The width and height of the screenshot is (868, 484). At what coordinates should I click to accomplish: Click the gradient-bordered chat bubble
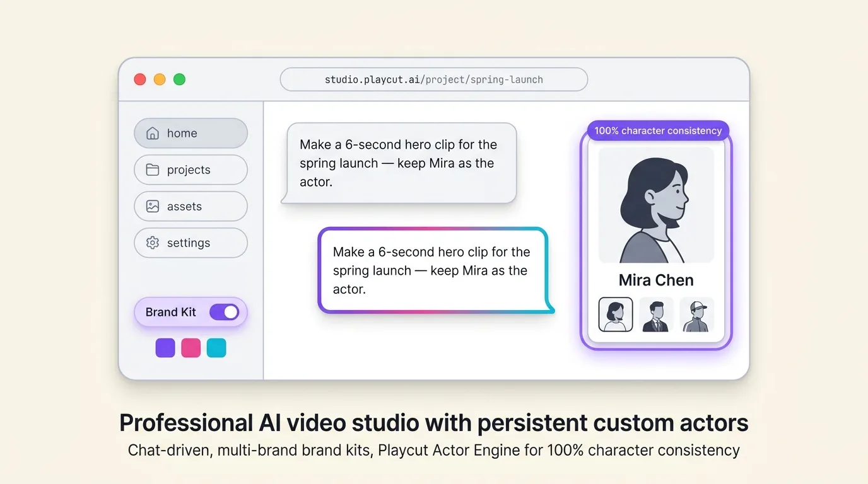[436, 270]
